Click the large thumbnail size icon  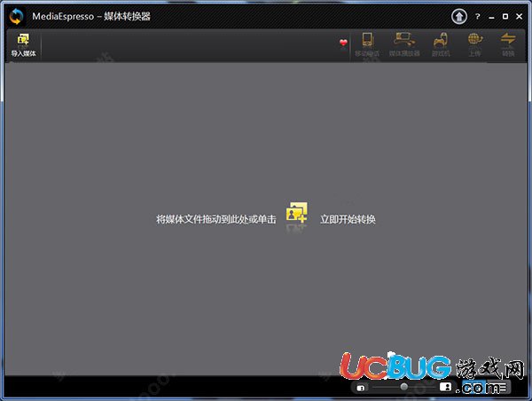click(445, 387)
